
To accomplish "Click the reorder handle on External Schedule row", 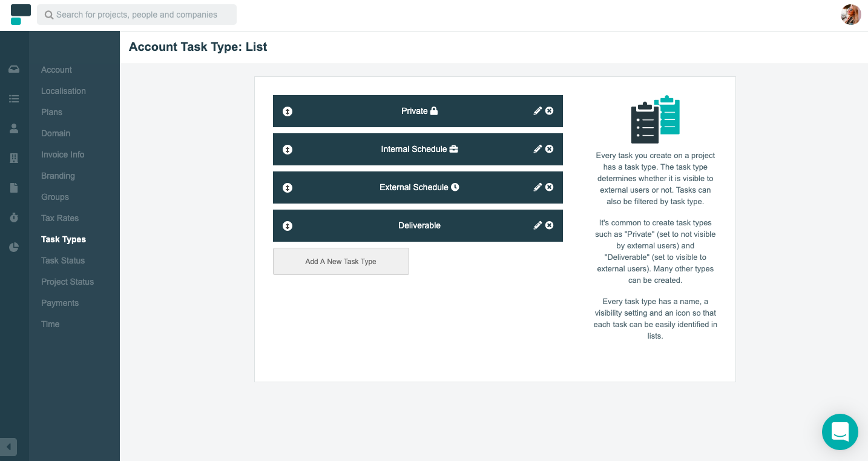I will pos(288,188).
